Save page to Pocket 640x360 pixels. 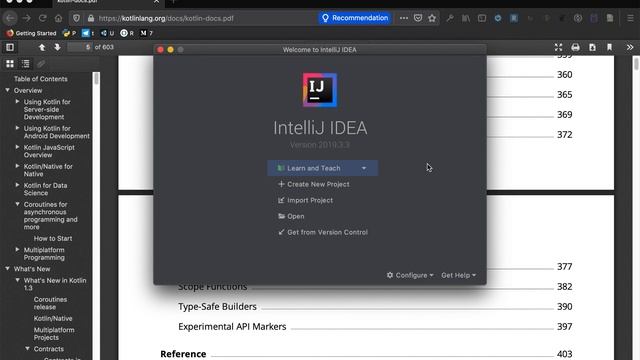point(418,18)
